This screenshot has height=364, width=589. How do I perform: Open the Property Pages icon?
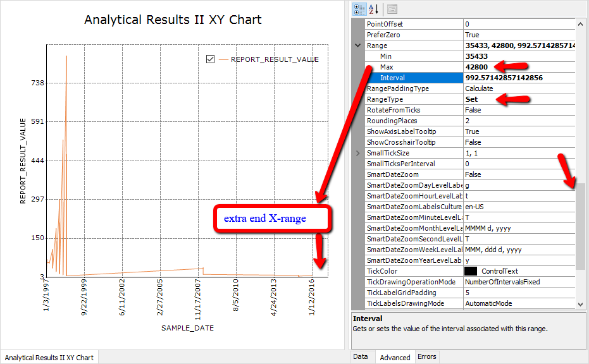tap(392, 9)
